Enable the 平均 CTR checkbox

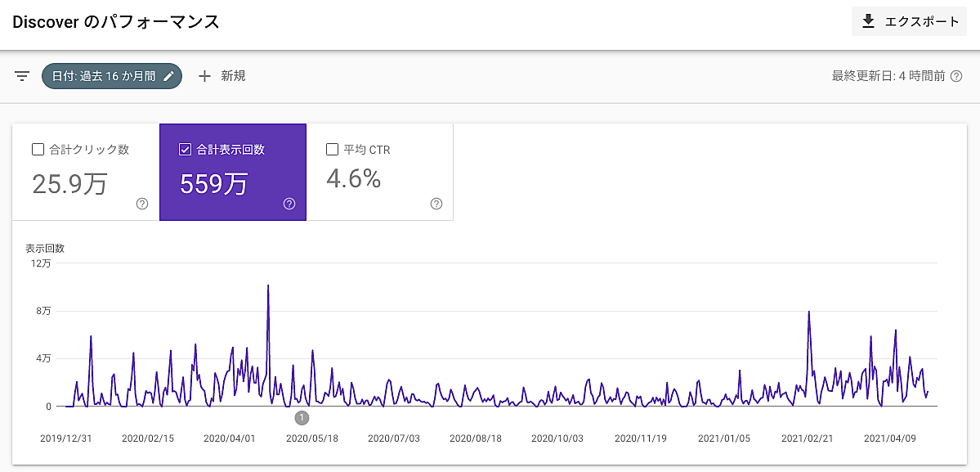(x=332, y=150)
